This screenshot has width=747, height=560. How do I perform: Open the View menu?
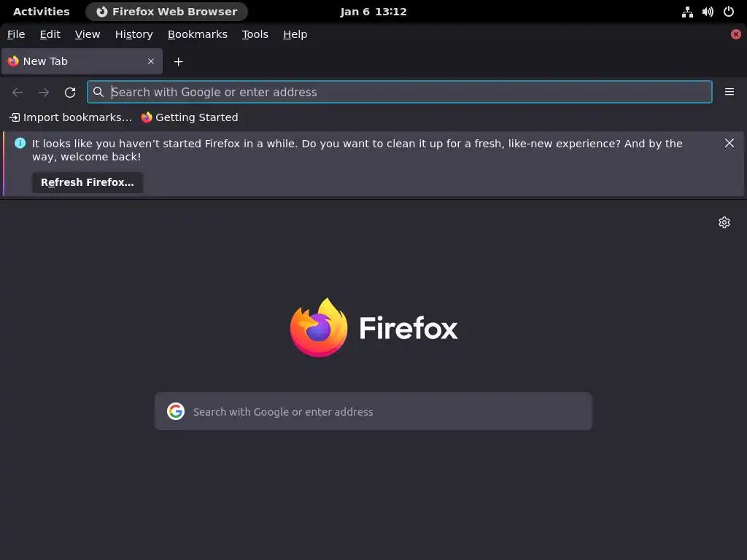88,34
